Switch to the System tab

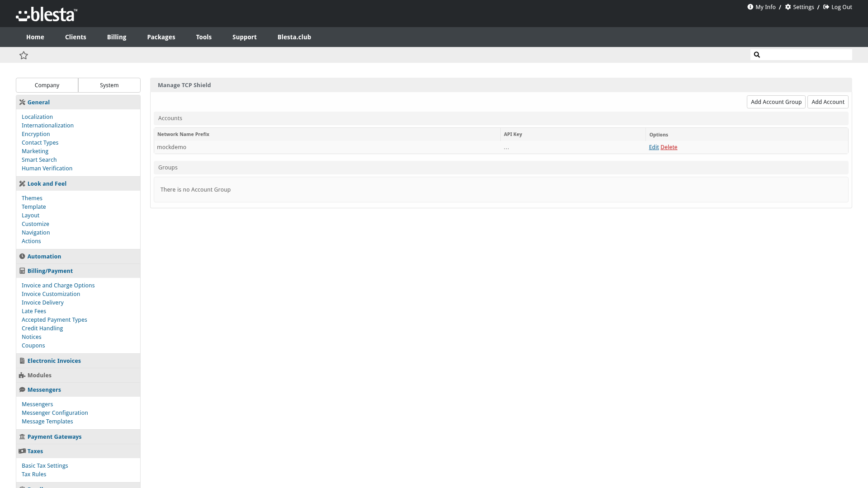[109, 85]
